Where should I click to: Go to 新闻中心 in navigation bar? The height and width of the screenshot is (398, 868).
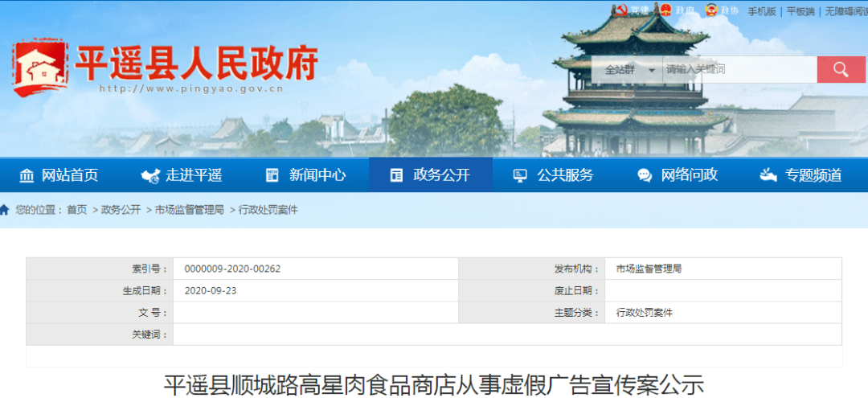pos(307,175)
